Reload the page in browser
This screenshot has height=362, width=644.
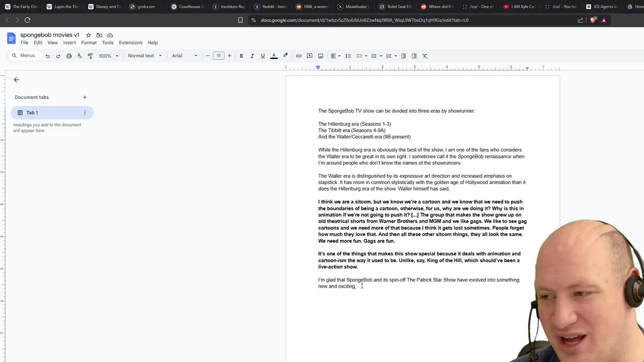pyautogui.click(x=27, y=20)
